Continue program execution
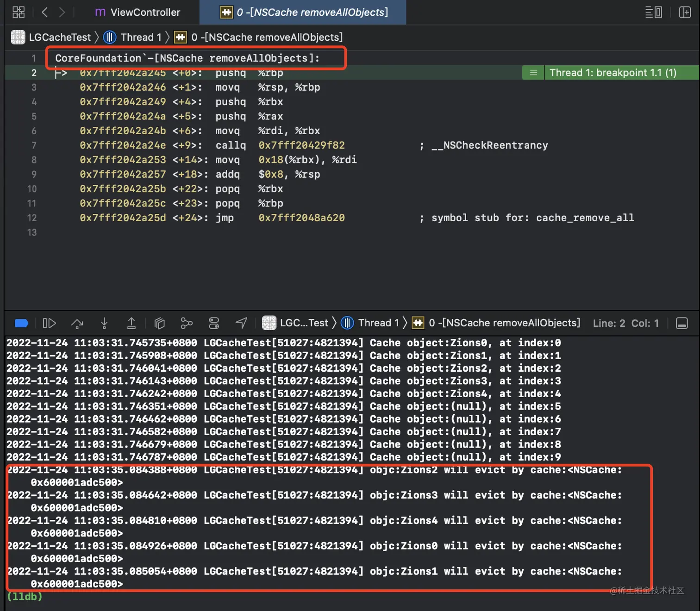700x611 pixels. point(49,323)
